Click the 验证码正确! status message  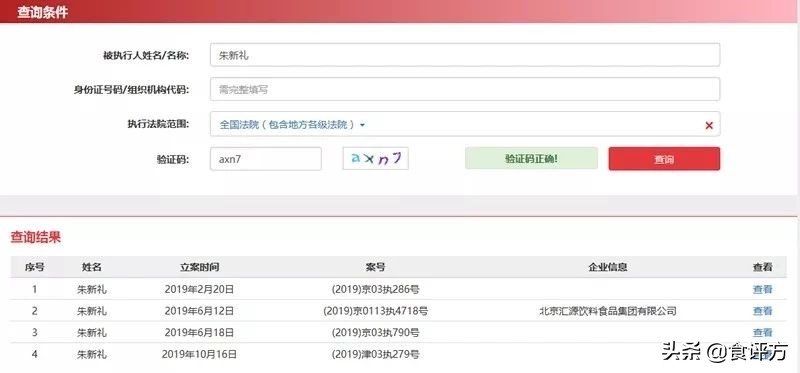pyautogui.click(x=531, y=159)
